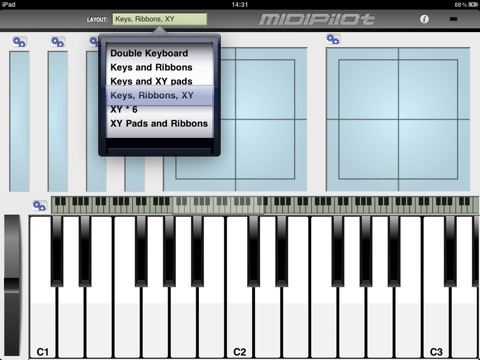Choose Keys and Ribbons layout
Screen dimensions: 480x360
coord(151,67)
